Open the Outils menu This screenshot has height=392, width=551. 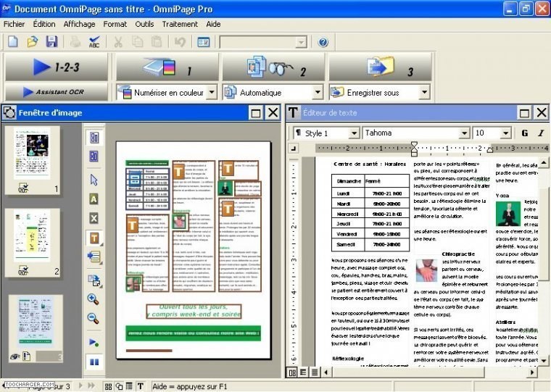click(x=144, y=24)
